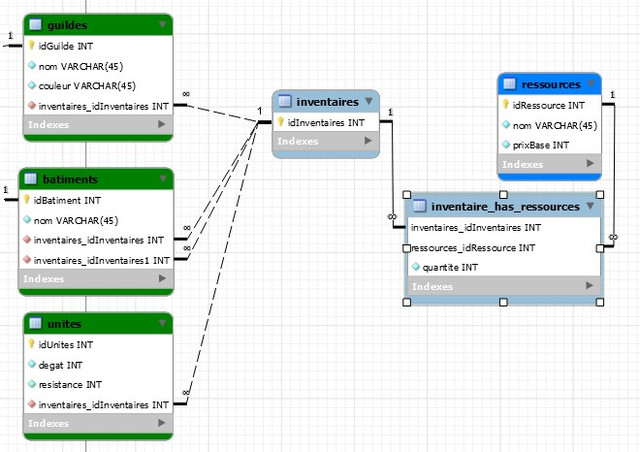Click the idInventaires primary key icon

[x=280, y=121]
